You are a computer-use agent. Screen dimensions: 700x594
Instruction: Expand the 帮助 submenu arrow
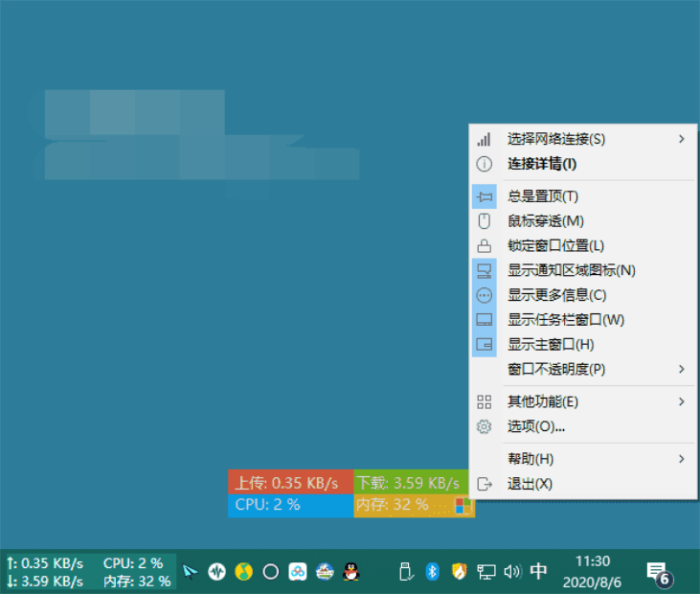[681, 459]
